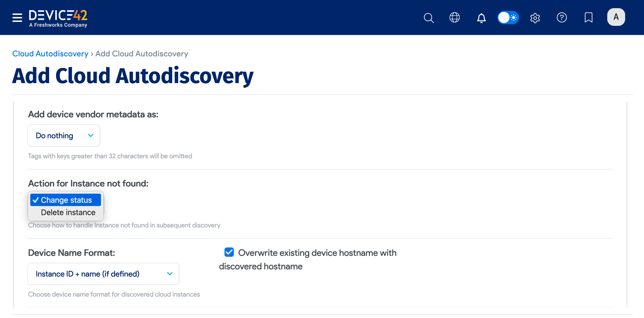644x318 pixels.
Task: Select 'Change status' option
Action: coord(66,200)
